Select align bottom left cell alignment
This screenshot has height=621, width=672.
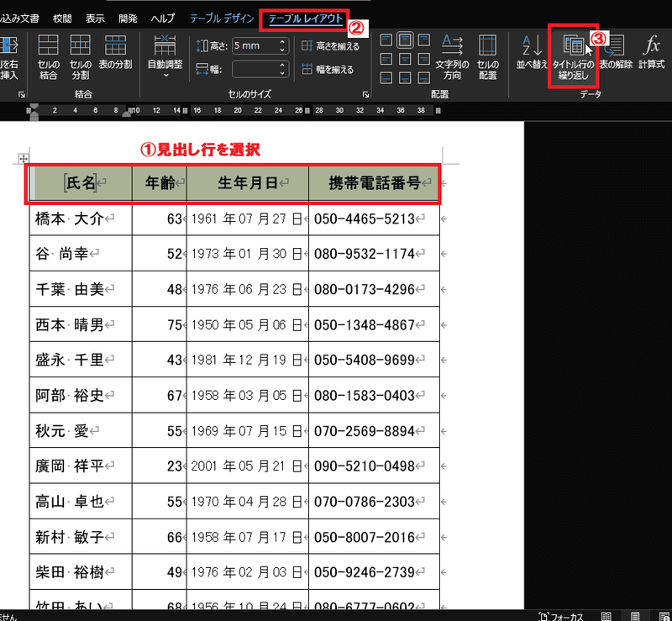point(386,78)
